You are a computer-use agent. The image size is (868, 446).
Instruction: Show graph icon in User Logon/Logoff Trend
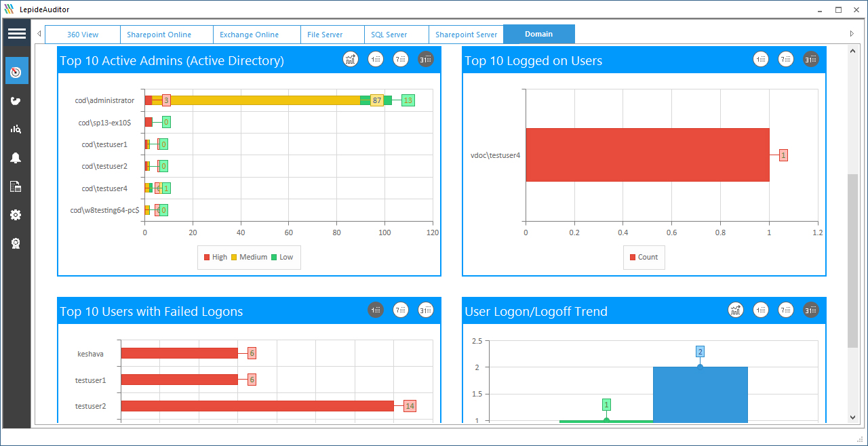click(736, 310)
